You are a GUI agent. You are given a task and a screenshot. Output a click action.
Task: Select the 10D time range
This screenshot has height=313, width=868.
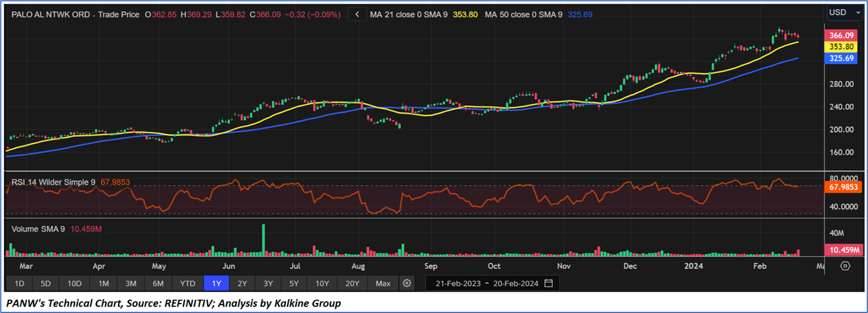click(x=74, y=283)
